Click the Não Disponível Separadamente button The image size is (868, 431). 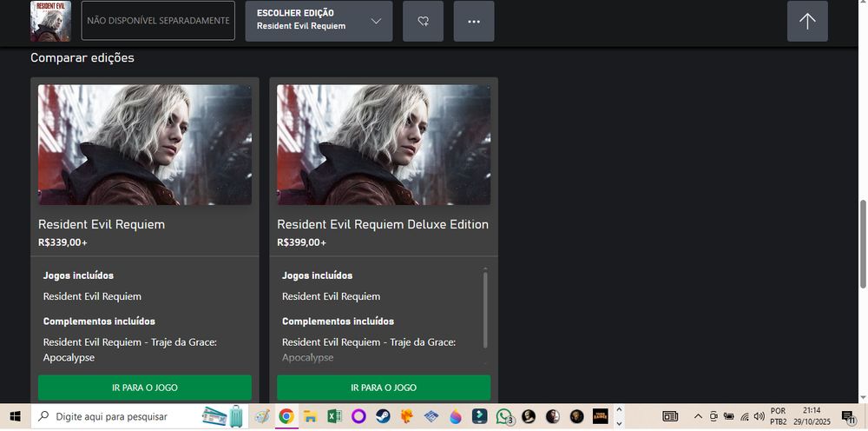[x=158, y=21]
